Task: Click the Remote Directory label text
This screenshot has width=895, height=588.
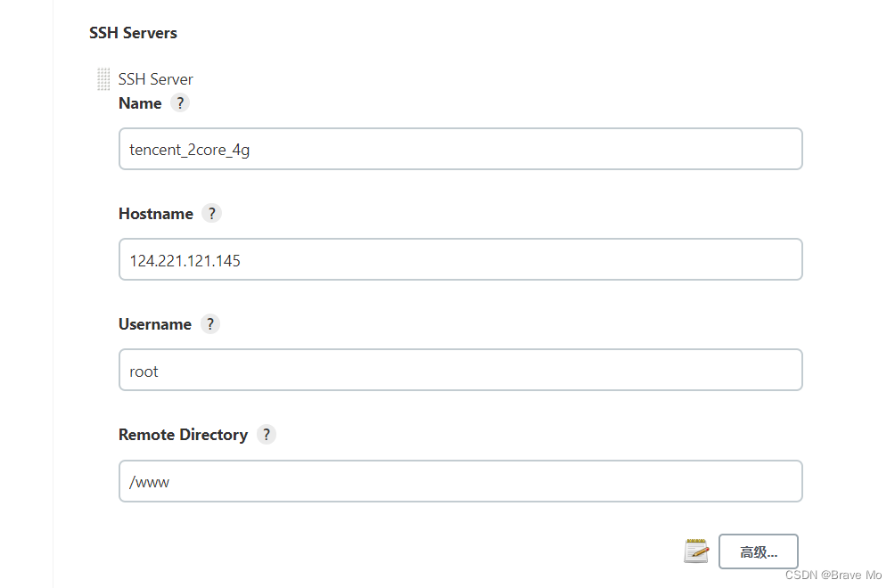Action: 183,434
